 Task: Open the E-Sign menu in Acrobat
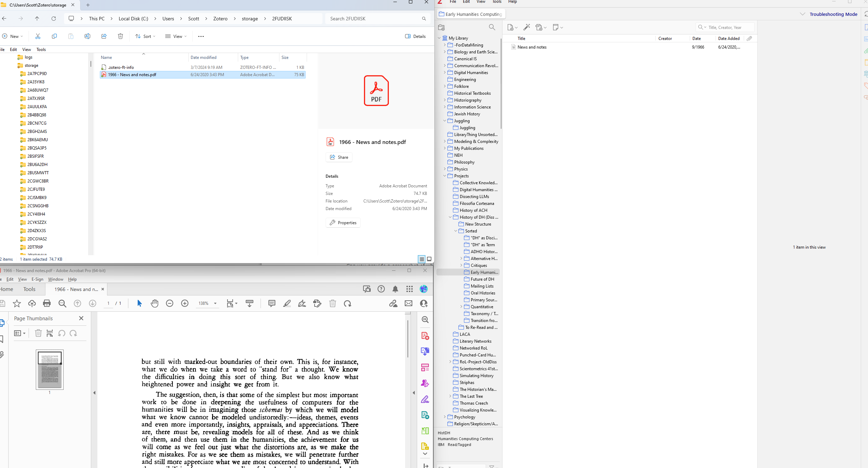(x=37, y=279)
